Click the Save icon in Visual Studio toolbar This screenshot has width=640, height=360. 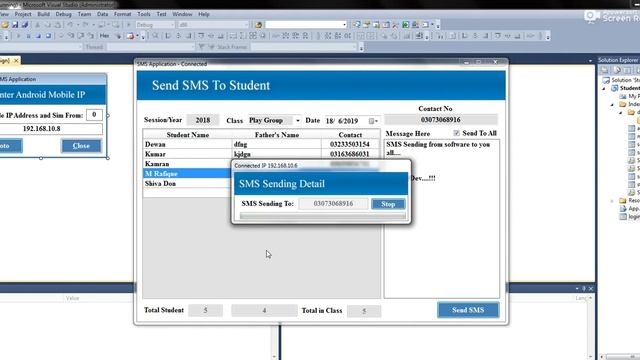pyautogui.click(x=15, y=25)
